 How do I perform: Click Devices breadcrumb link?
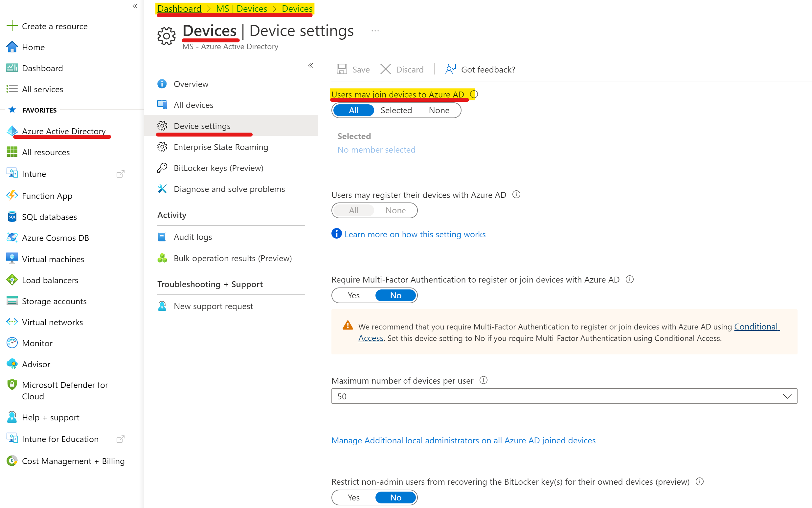pyautogui.click(x=297, y=9)
